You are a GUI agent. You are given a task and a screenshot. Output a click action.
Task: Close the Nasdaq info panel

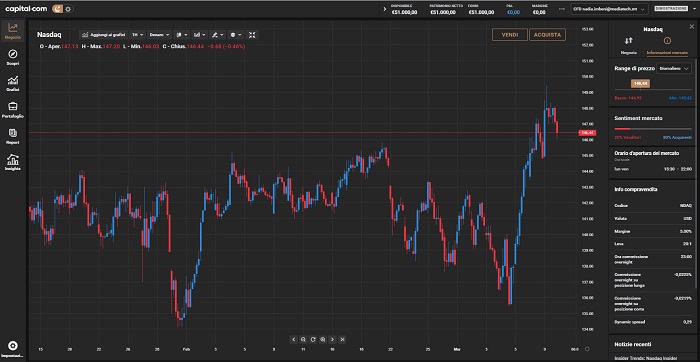tap(692, 27)
